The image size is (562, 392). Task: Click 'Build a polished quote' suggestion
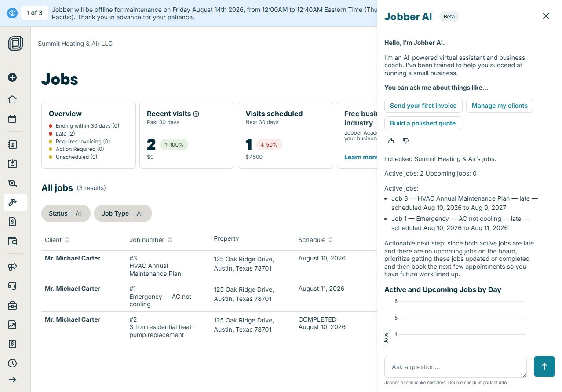pyautogui.click(x=423, y=123)
